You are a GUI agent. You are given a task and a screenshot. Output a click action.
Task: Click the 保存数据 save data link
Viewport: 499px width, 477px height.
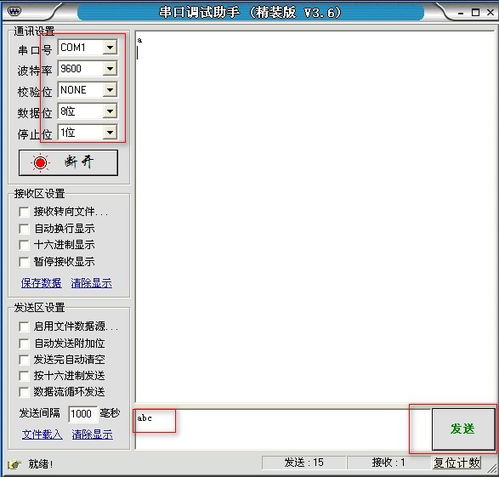41,283
